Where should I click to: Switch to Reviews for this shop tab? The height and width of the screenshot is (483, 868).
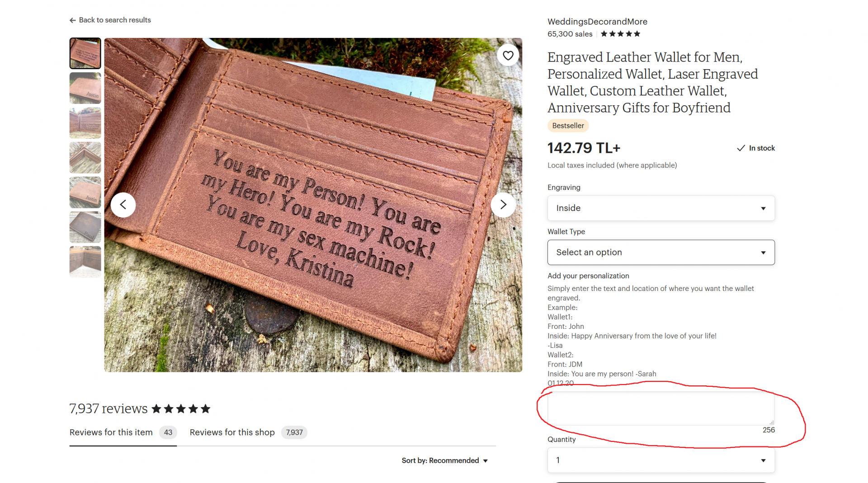[248, 432]
